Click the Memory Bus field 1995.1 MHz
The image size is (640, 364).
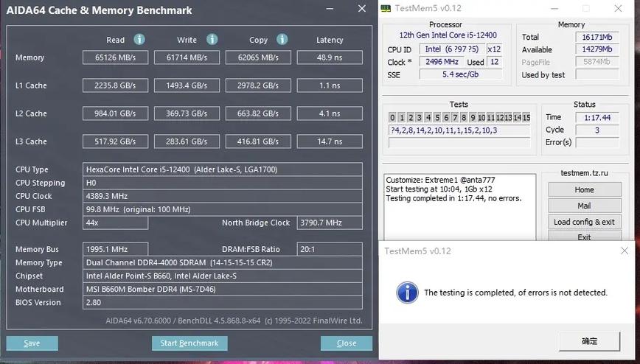(x=116, y=249)
